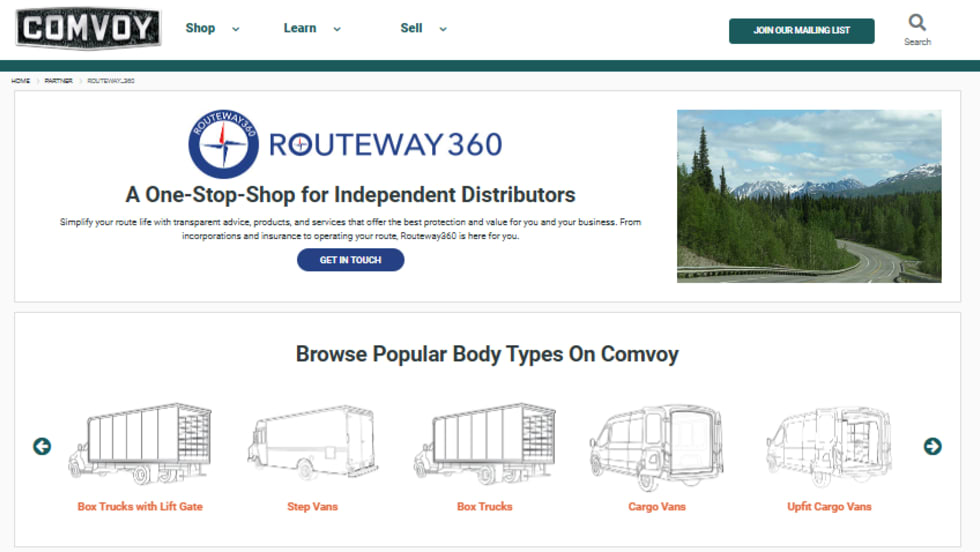Open the Upfit Cargo Vans link
The width and height of the screenshot is (980, 552).
click(829, 506)
